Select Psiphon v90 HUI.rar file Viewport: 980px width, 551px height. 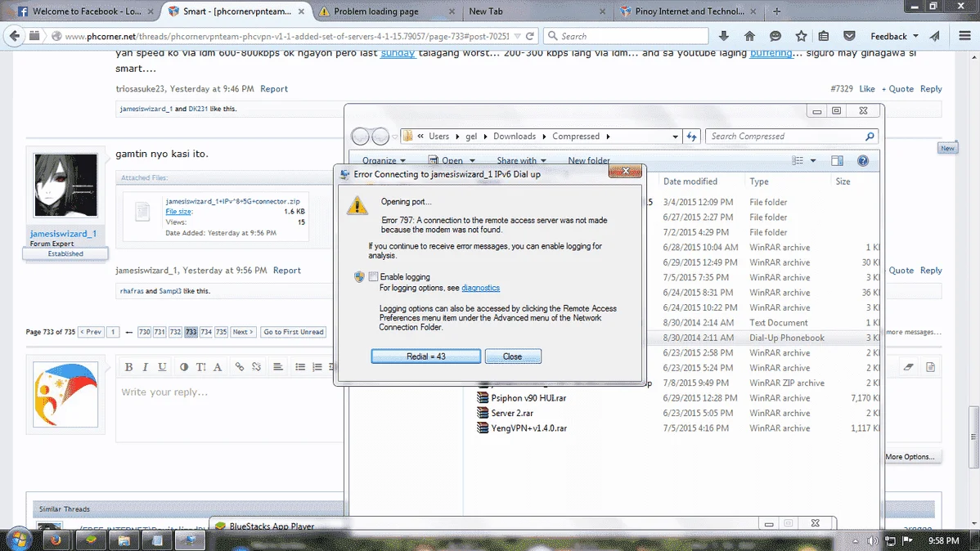click(528, 398)
